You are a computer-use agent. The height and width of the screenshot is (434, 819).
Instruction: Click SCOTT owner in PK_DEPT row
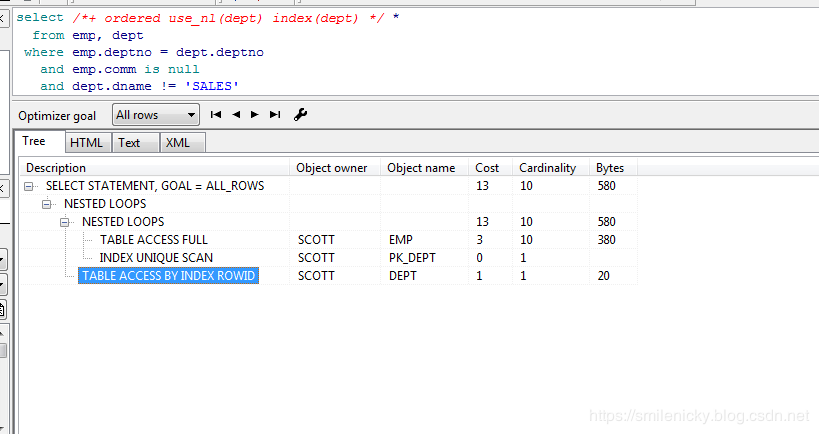(x=316, y=258)
